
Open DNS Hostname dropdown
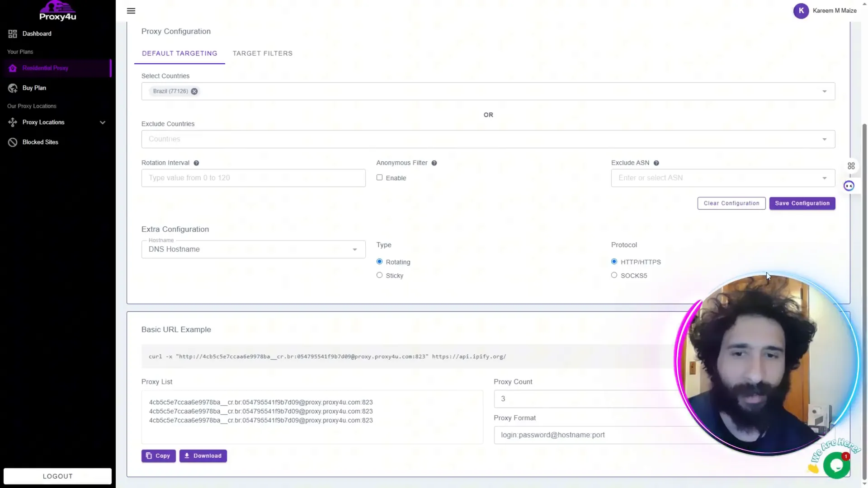[253, 249]
